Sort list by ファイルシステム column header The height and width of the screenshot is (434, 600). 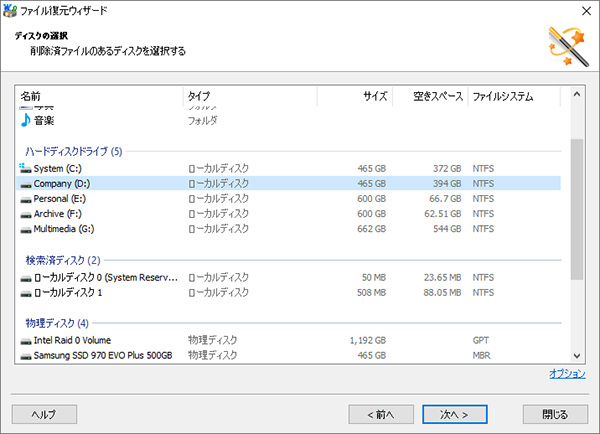(514, 96)
